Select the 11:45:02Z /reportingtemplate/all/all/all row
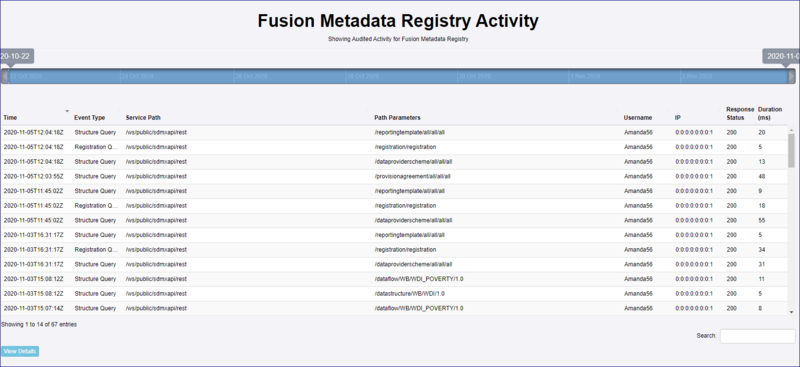The height and width of the screenshot is (367, 800). pos(393,191)
